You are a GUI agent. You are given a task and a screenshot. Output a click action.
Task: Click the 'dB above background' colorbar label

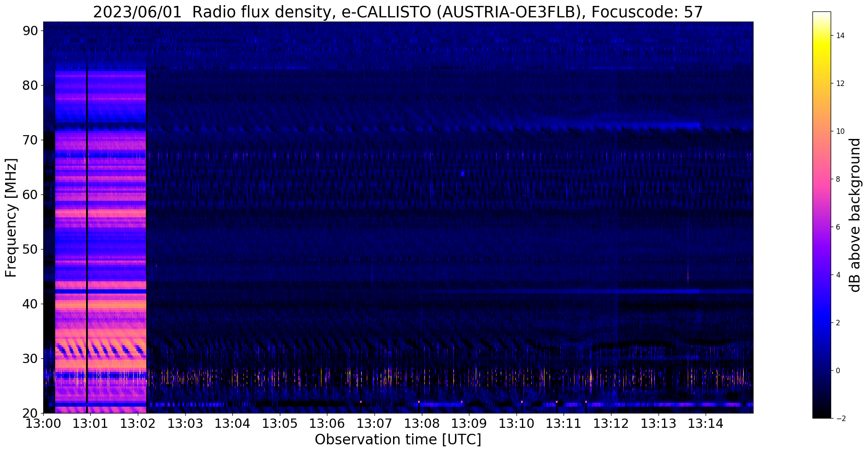pyautogui.click(x=855, y=215)
